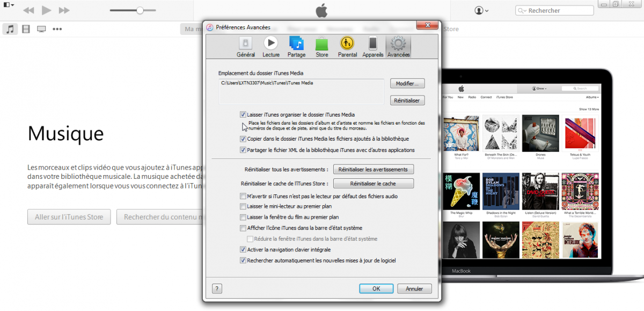Click the search magnifier dropdown

(522, 10)
